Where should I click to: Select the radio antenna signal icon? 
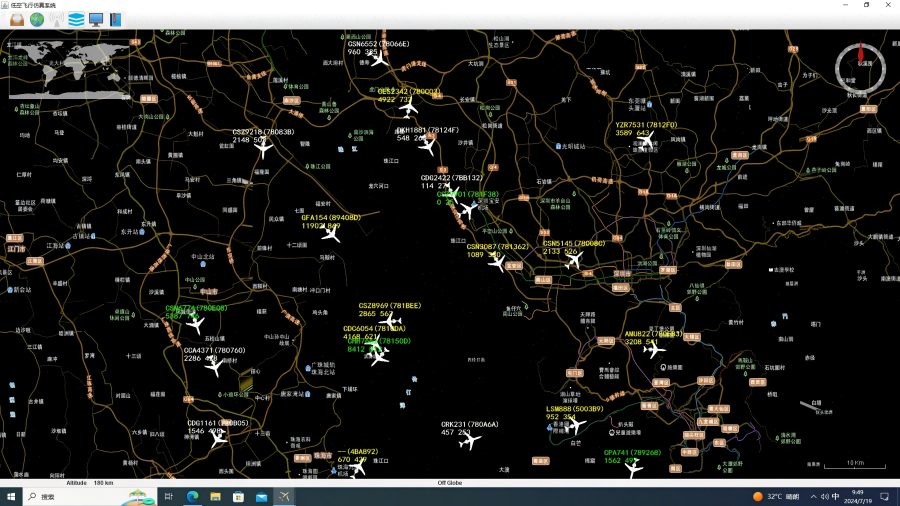56,19
